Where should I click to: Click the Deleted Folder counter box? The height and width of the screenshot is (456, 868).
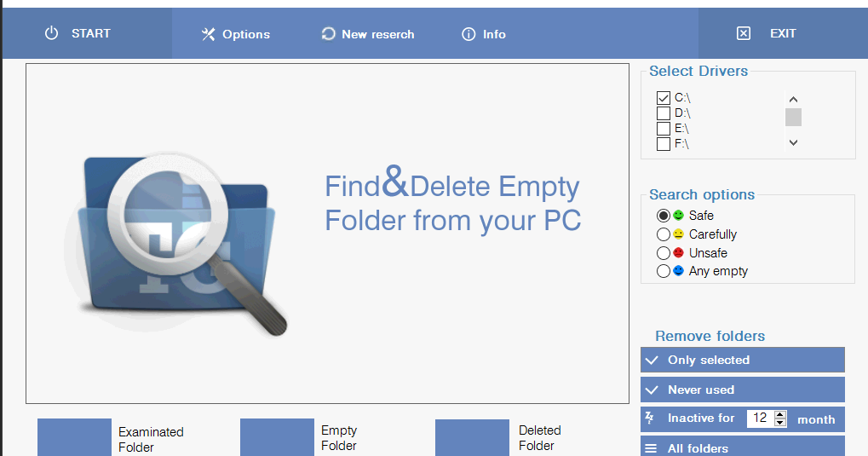click(x=472, y=438)
